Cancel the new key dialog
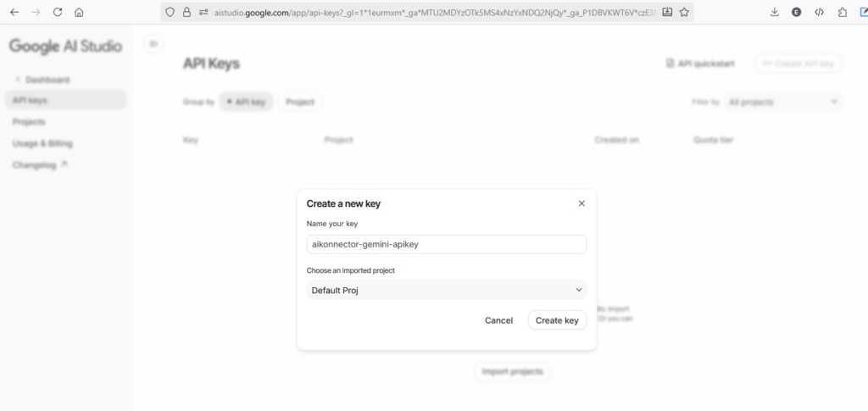 click(x=498, y=320)
